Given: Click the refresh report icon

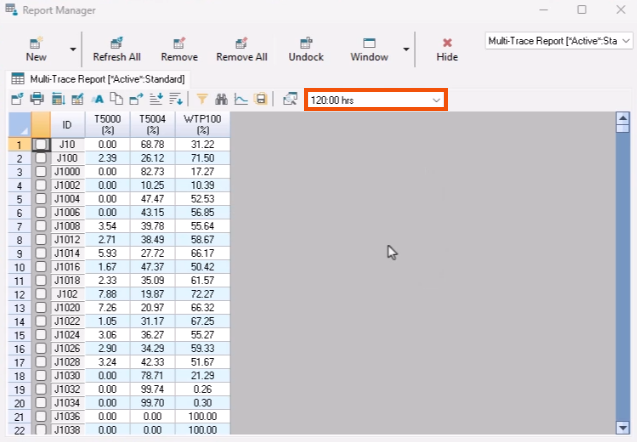Looking at the screenshot, I should point(17,99).
